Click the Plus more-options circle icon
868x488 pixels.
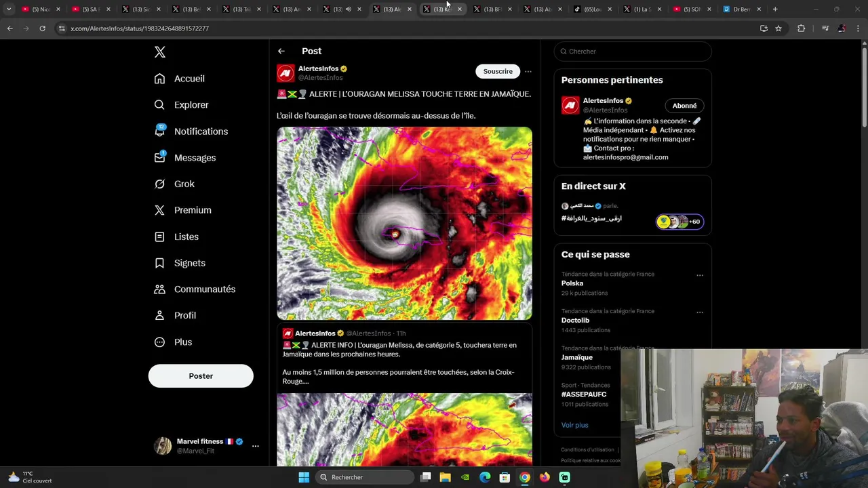click(x=159, y=342)
